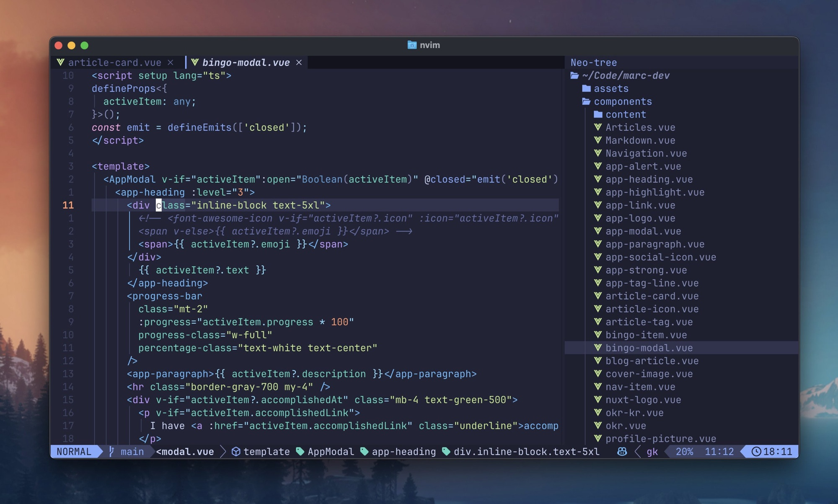Open article-tag.vue file
The image size is (838, 504).
[x=649, y=322]
